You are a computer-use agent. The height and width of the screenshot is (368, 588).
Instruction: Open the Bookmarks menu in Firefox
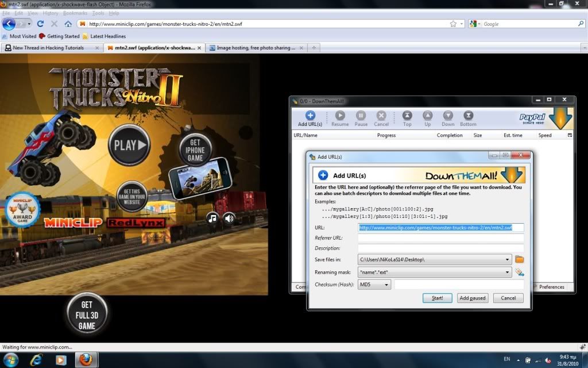point(75,13)
